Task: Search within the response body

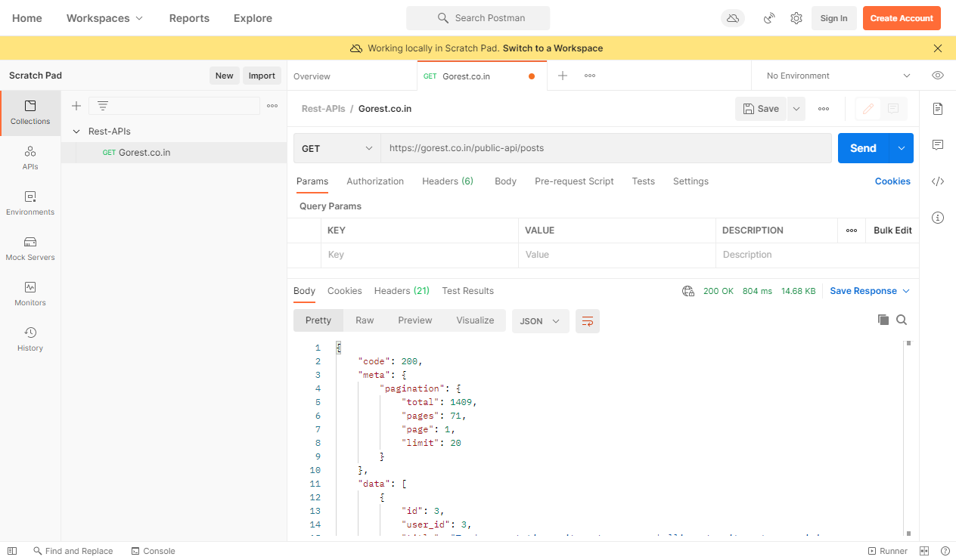Action: 902,320
